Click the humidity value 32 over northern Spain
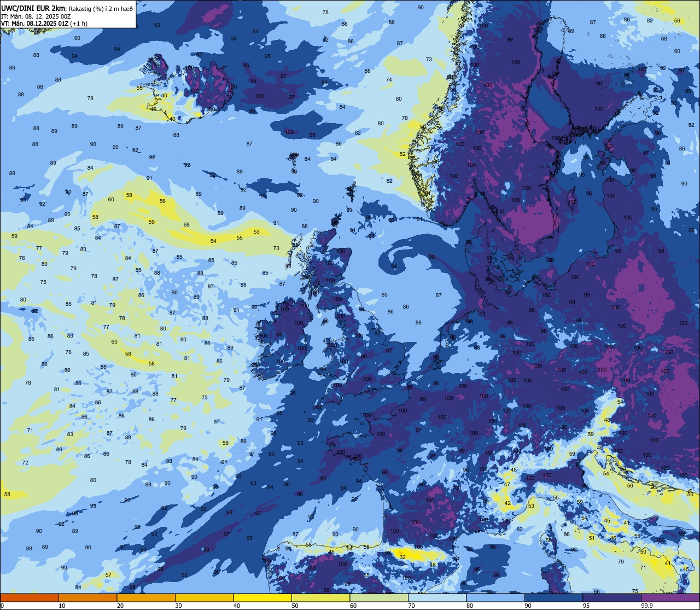The width and height of the screenshot is (700, 610). tap(402, 557)
